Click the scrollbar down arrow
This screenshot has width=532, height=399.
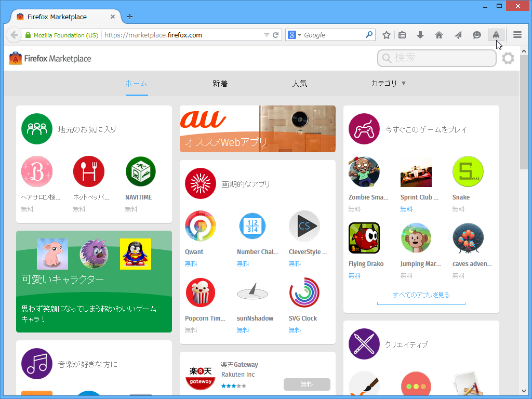tap(524, 391)
